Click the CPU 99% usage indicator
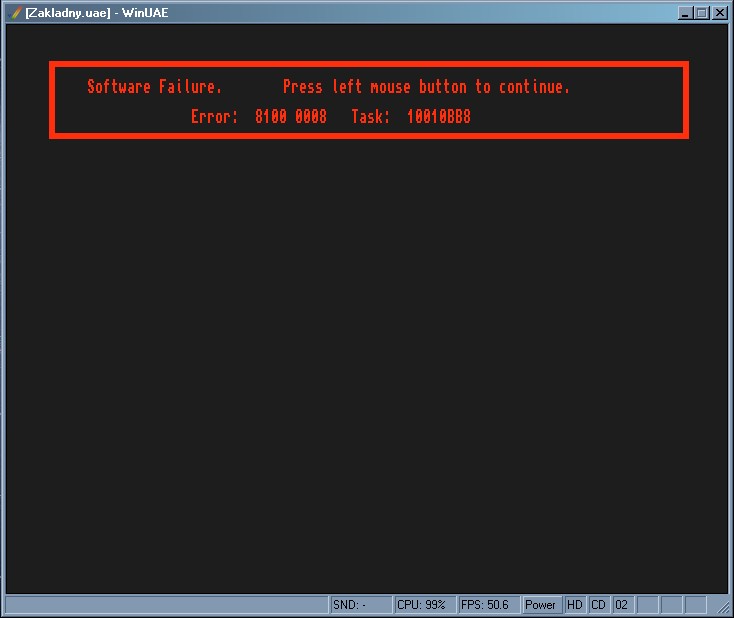The width and height of the screenshot is (734, 618). point(424,605)
